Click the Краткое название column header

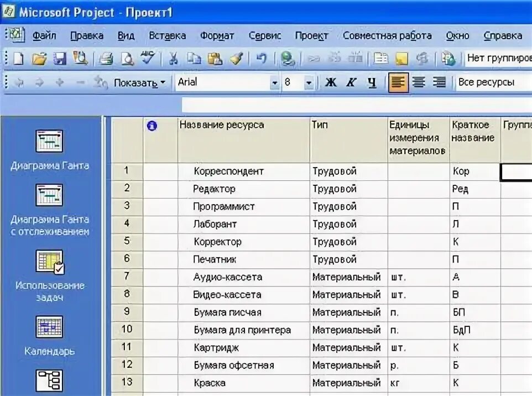pyautogui.click(x=475, y=140)
